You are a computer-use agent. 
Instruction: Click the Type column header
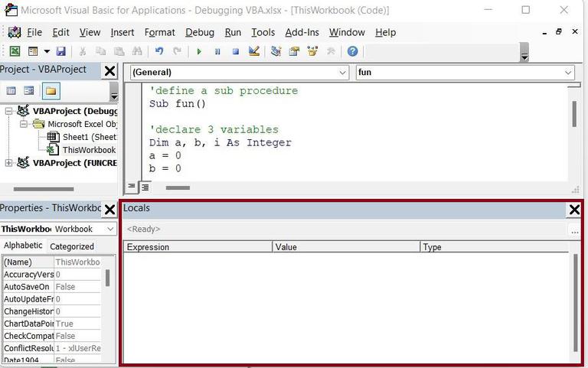coord(495,247)
